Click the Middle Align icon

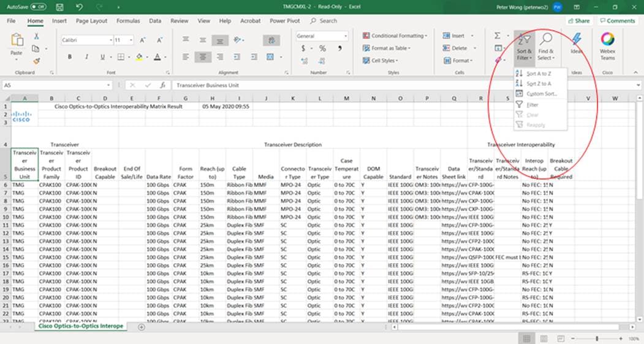pos(203,40)
